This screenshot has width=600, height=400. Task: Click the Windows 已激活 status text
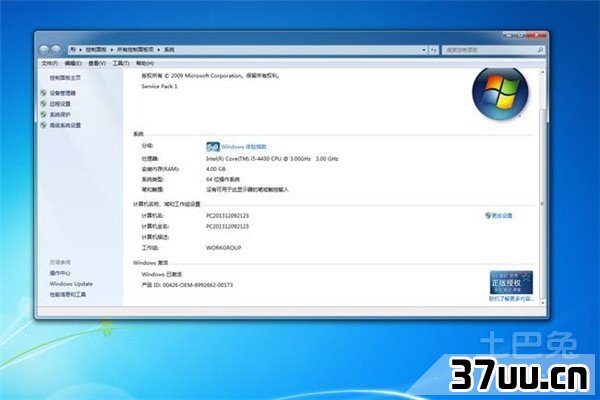pyautogui.click(x=162, y=274)
